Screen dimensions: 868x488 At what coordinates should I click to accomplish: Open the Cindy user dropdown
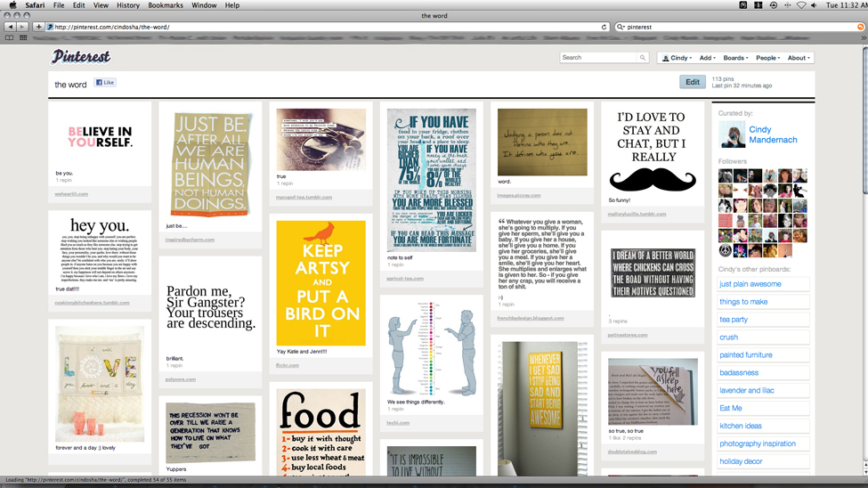pyautogui.click(x=677, y=58)
